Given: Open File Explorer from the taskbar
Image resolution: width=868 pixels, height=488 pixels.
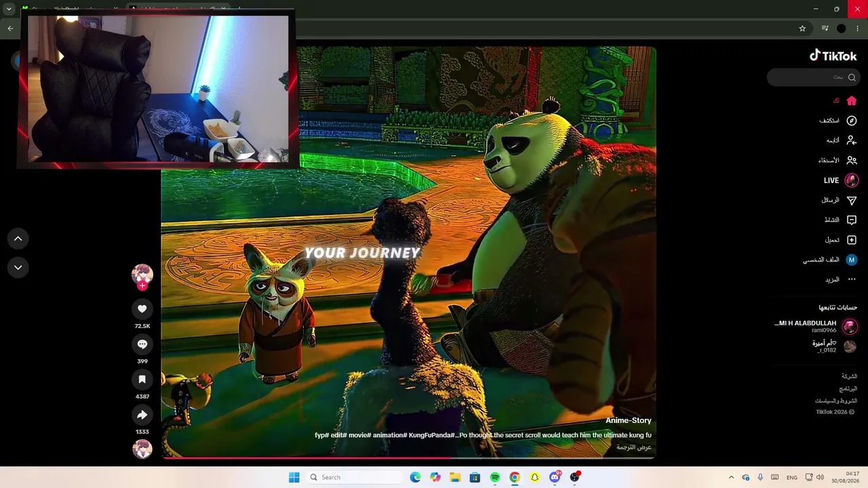Looking at the screenshot, I should coord(455,477).
